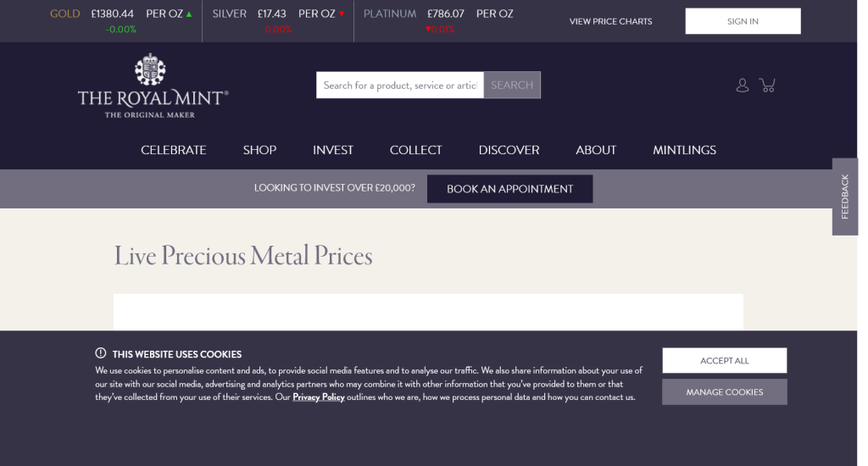Open the user account icon
Viewport: 868px width, 466px height.
click(x=743, y=85)
